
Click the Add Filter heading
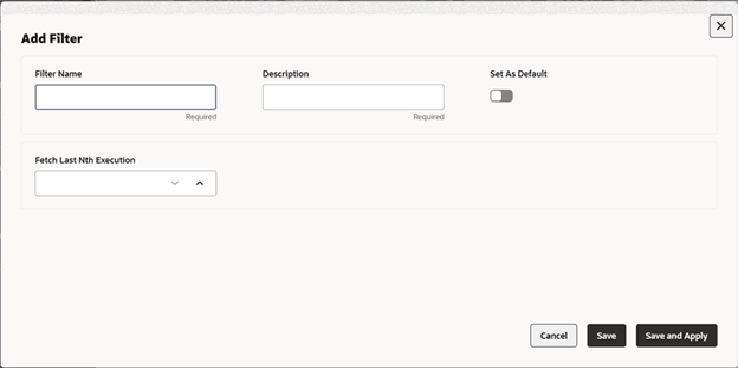(52, 39)
